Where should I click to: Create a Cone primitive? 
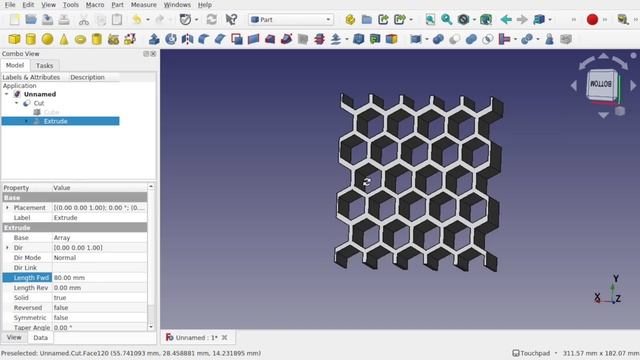pyautogui.click(x=64, y=39)
